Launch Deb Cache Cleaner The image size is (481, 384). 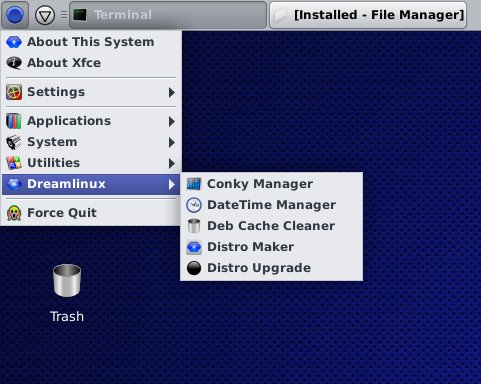[x=271, y=226]
